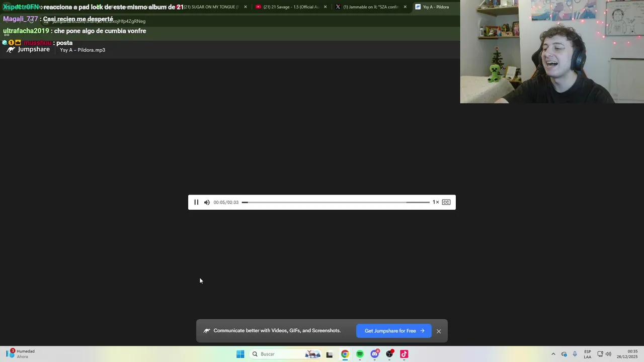Open Spotify from the taskbar
Image resolution: width=644 pixels, height=362 pixels.
(x=360, y=354)
